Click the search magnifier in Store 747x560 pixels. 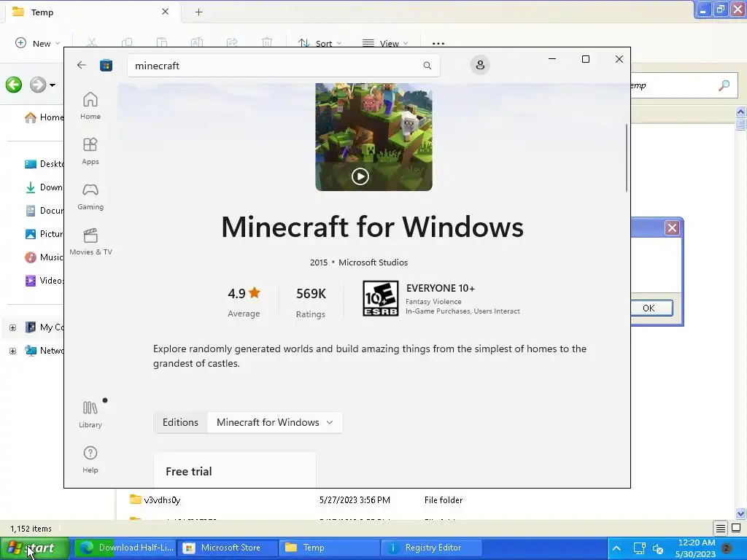pos(427,66)
